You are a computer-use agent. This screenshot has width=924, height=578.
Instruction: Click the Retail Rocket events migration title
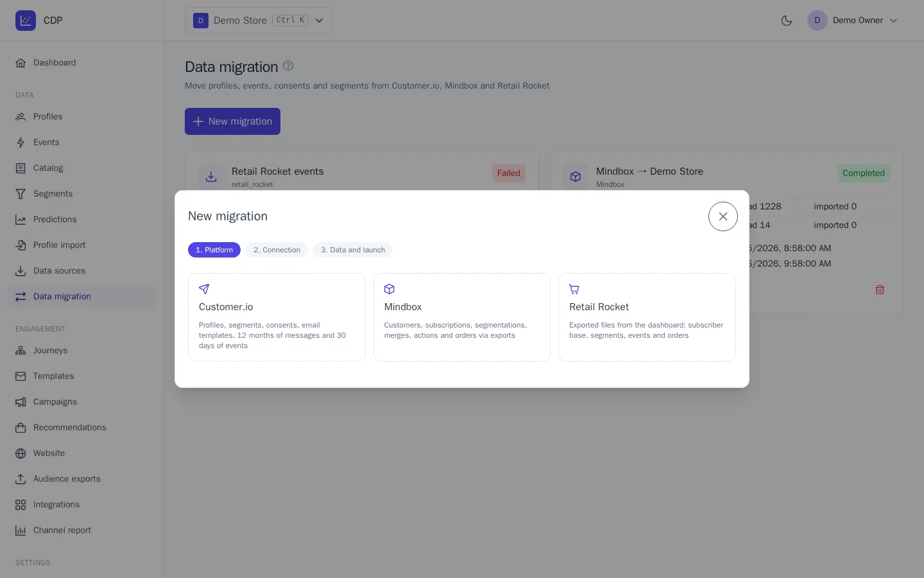point(278,171)
